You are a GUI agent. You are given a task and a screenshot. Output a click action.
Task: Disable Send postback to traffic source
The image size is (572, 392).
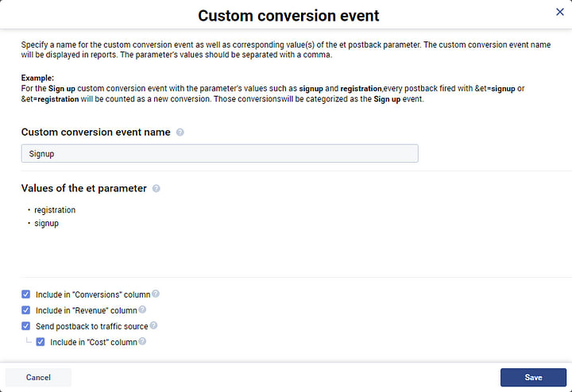tap(26, 326)
